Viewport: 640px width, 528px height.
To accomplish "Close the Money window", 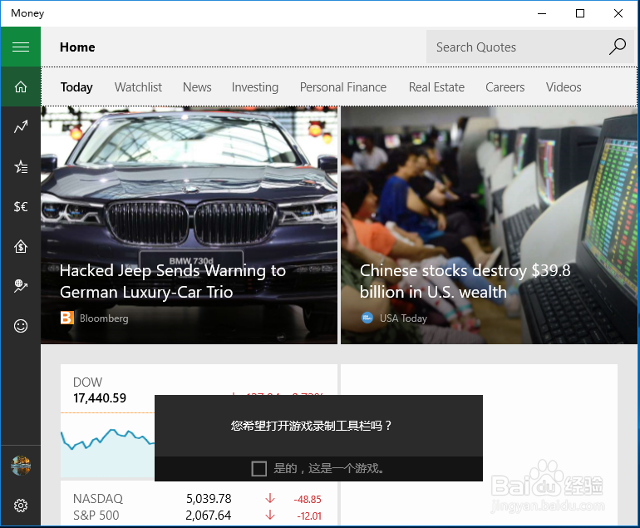I will pyautogui.click(x=618, y=13).
